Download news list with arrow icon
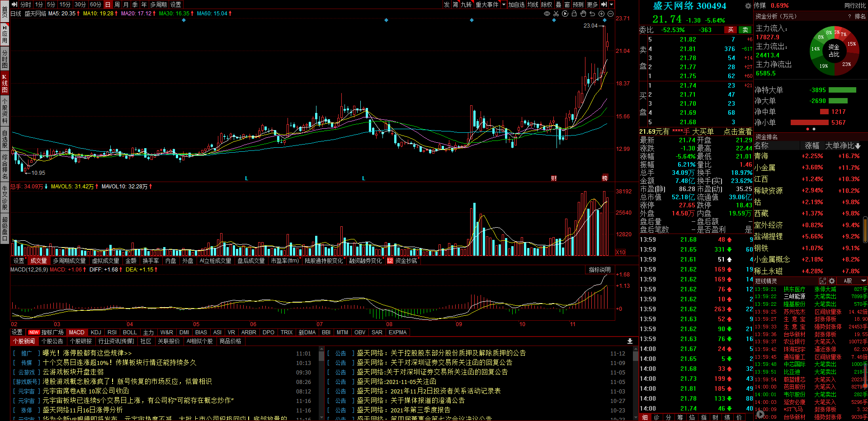868x421 pixels. (630, 341)
